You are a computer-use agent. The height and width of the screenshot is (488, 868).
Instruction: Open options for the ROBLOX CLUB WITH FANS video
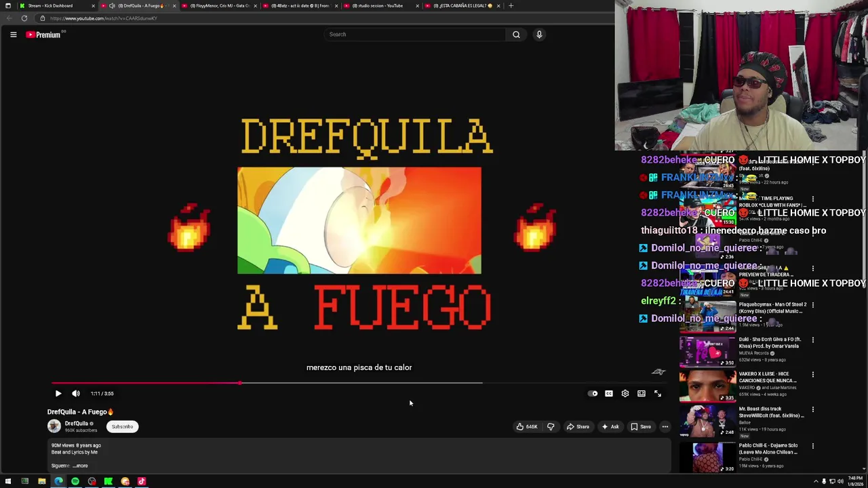pyautogui.click(x=813, y=199)
